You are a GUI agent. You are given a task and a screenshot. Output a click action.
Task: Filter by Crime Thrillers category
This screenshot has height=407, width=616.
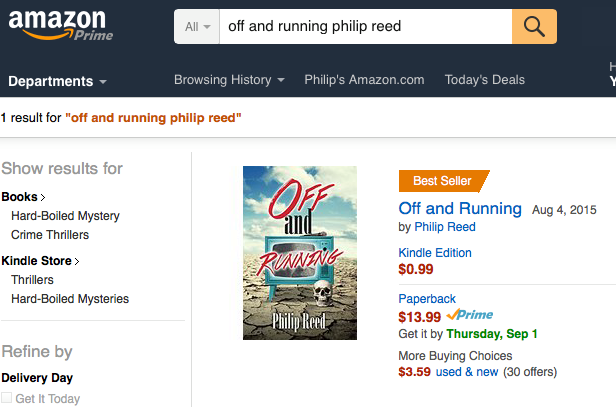(50, 235)
